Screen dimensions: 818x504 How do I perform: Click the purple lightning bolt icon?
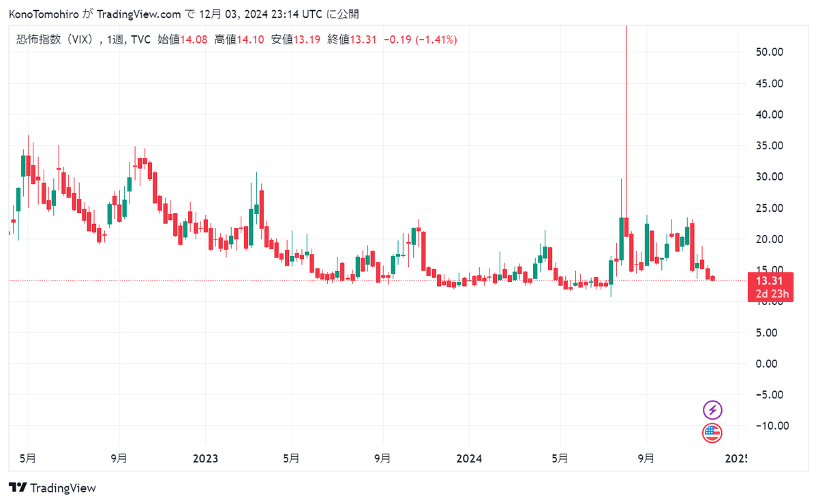pyautogui.click(x=712, y=410)
